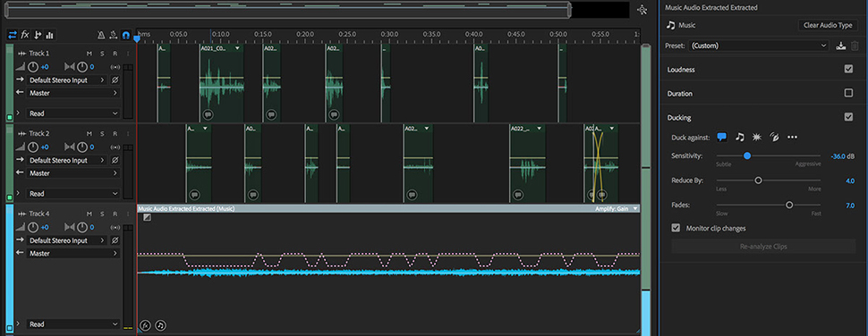Viewport: 868px width, 336px height.
Task: Click the Track 2 pan knob
Action: click(82, 147)
